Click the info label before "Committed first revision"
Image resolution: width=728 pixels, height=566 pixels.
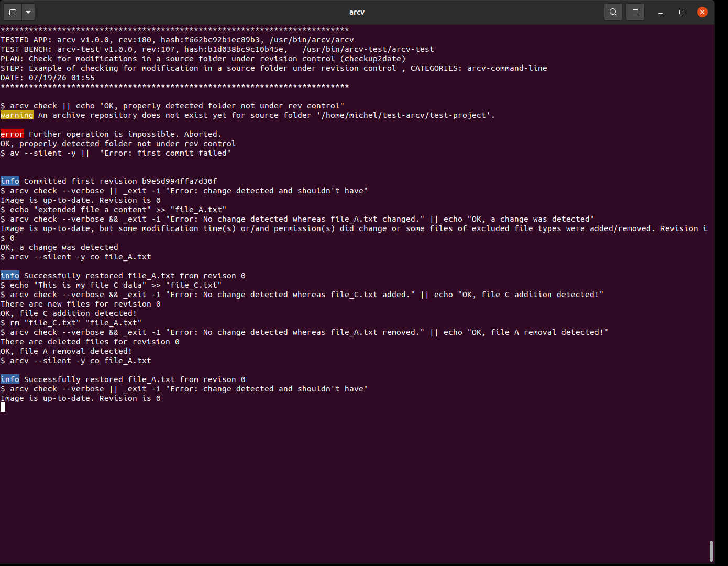(10, 181)
